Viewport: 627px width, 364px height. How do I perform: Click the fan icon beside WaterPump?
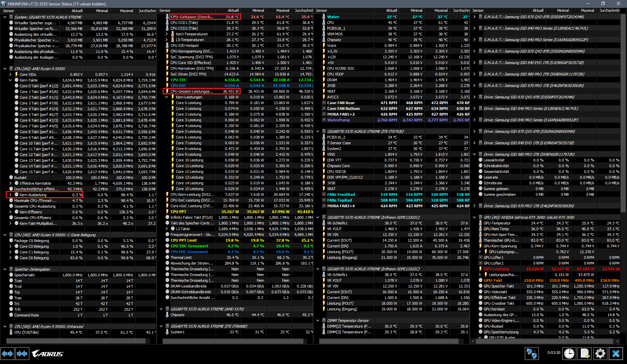click(x=324, y=120)
